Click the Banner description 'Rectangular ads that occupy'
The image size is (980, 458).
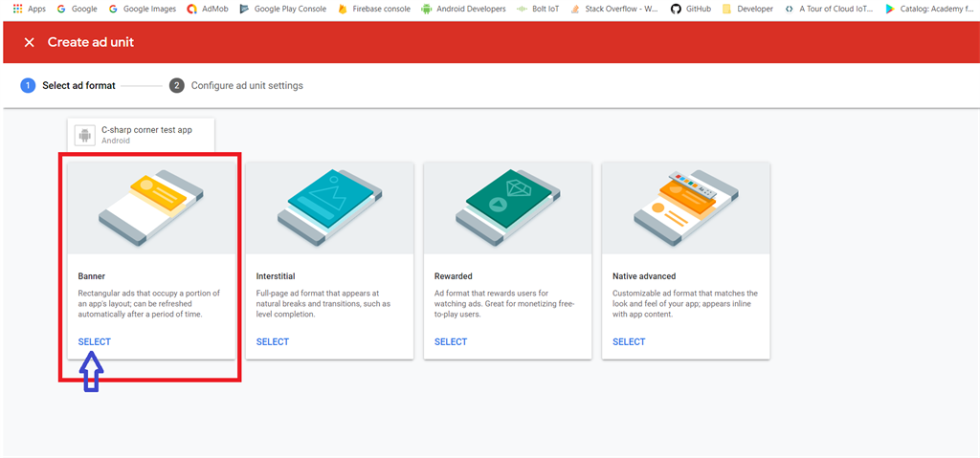coord(148,304)
